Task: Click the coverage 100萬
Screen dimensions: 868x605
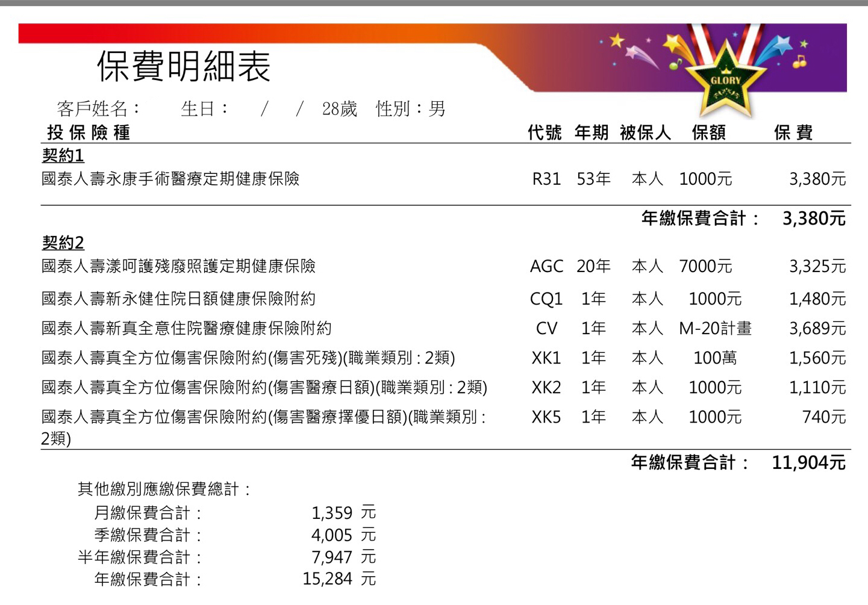Action: (715, 358)
